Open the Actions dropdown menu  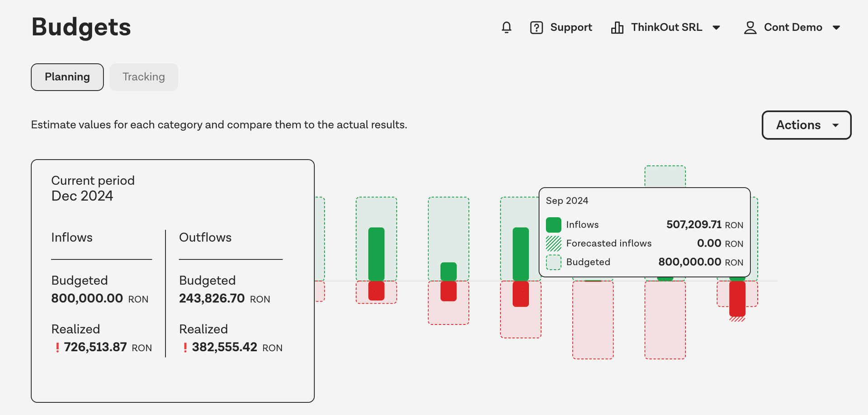click(806, 125)
